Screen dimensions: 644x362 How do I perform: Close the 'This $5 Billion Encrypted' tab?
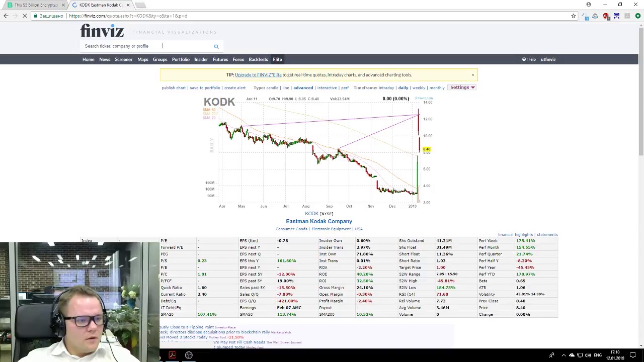pyautogui.click(x=63, y=5)
